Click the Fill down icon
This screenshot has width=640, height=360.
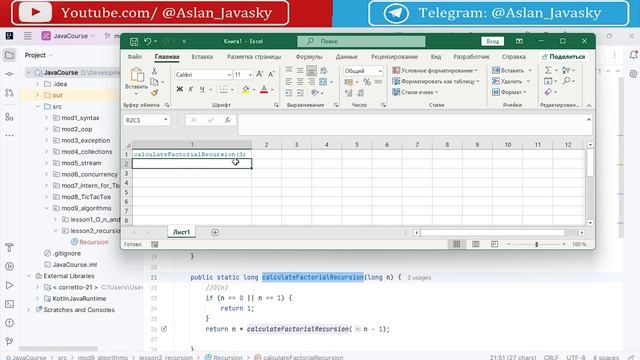point(548,81)
